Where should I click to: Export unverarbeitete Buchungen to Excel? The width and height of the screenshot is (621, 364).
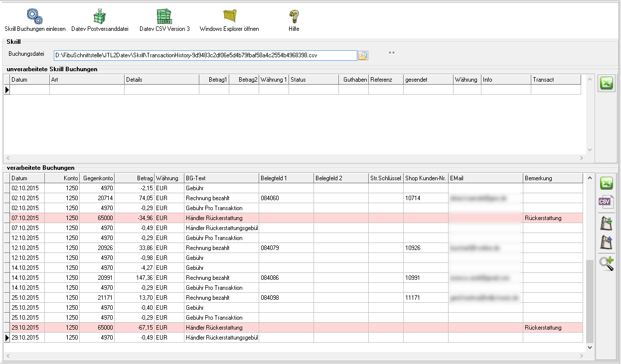click(606, 84)
